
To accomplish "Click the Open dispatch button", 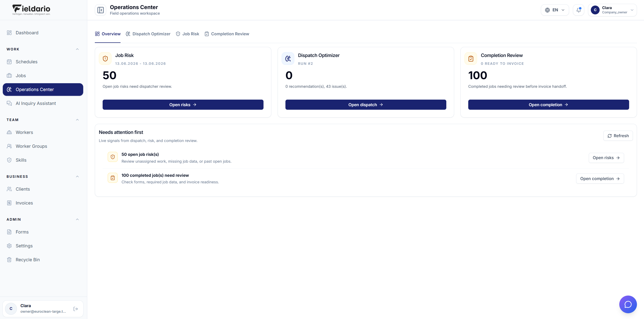I will click(366, 105).
